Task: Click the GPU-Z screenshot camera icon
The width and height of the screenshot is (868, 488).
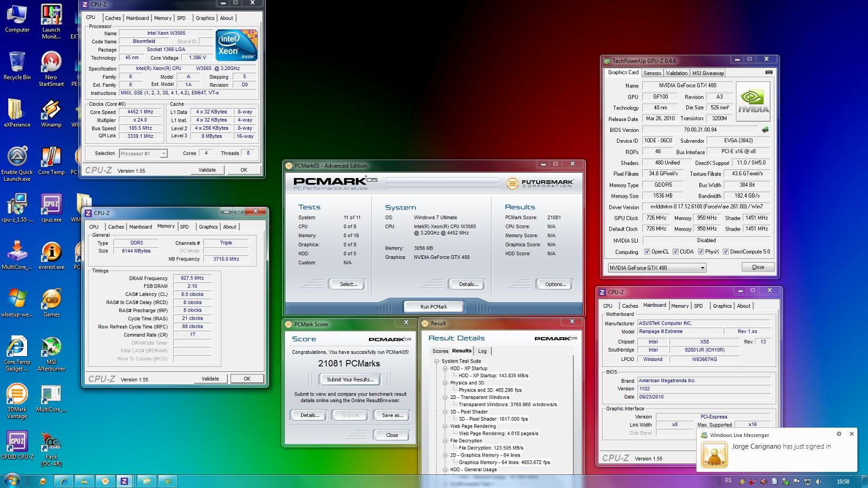Action: point(769,72)
